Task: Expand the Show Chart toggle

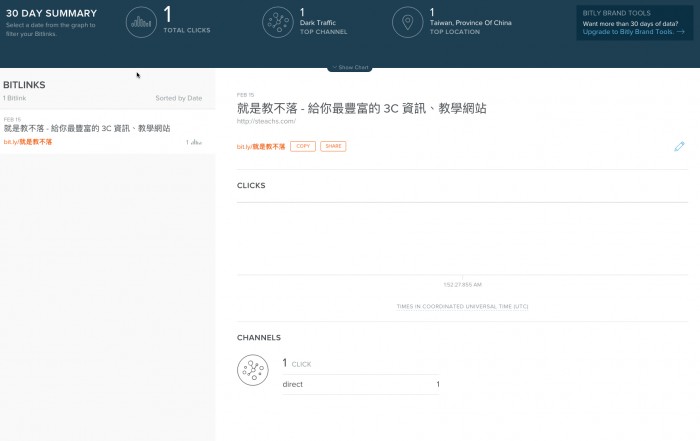Action: (348, 68)
